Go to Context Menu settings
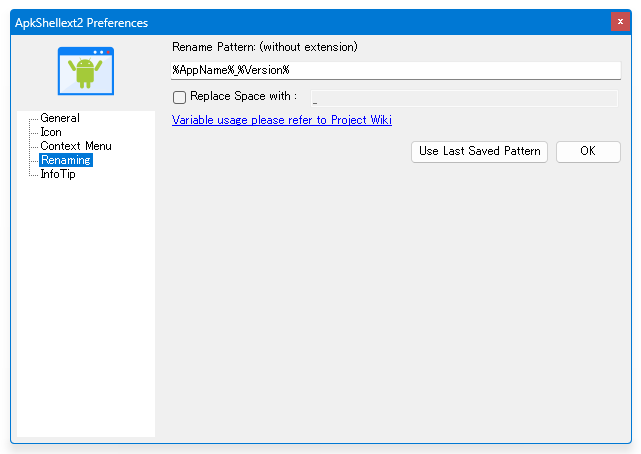 [76, 146]
